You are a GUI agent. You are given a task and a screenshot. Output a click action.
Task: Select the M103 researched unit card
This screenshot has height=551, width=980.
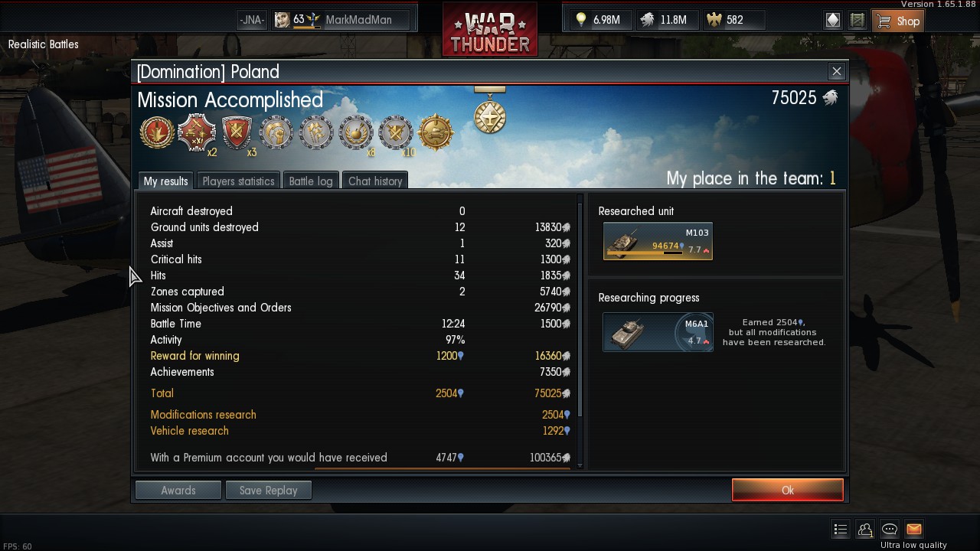[658, 241]
